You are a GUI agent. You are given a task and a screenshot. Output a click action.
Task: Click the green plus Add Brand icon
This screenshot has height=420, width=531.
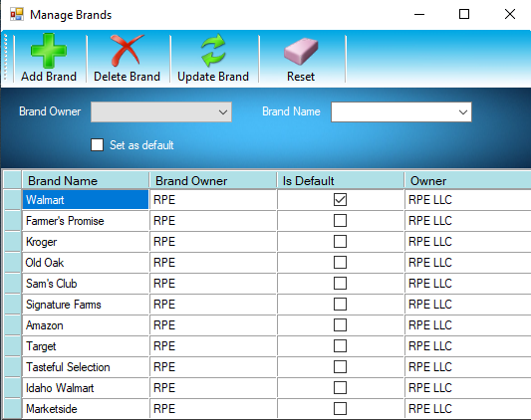[x=49, y=51]
